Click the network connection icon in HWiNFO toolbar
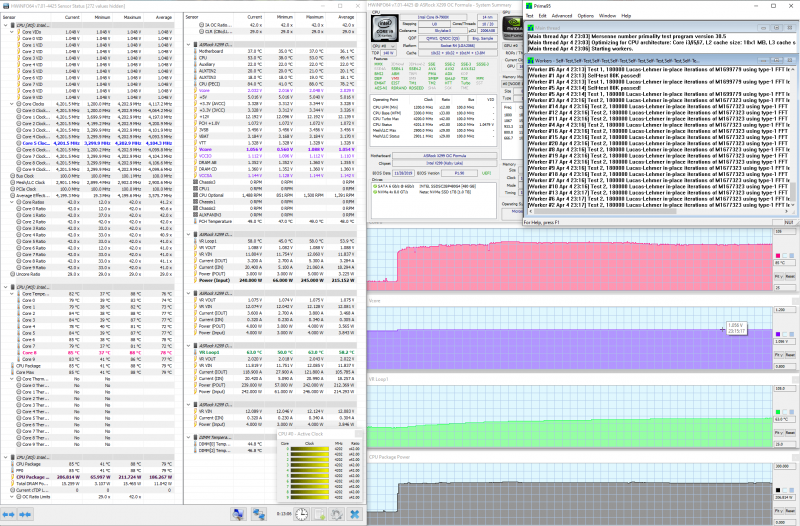Screen dimensions: 800x526 259,514
